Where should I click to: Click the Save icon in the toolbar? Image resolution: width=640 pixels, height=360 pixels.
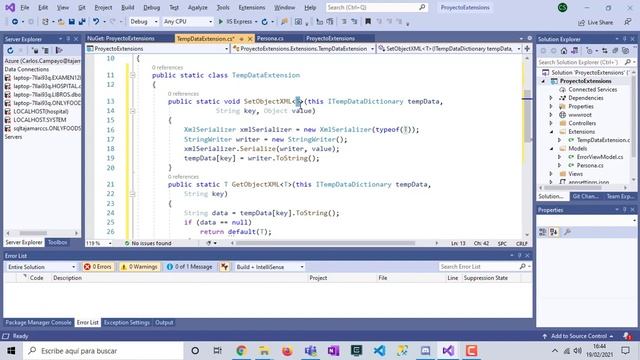(x=71, y=22)
